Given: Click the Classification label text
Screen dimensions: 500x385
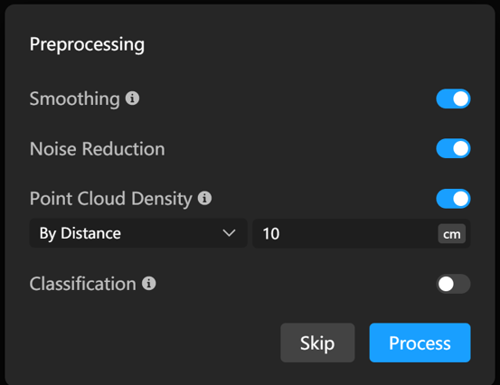Looking at the screenshot, I should (x=83, y=284).
